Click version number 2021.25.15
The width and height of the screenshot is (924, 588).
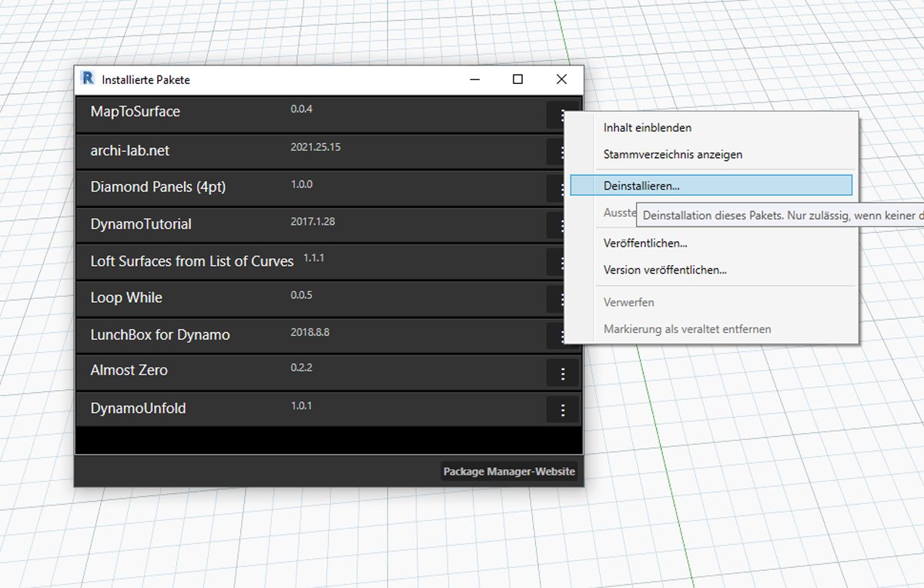click(316, 147)
